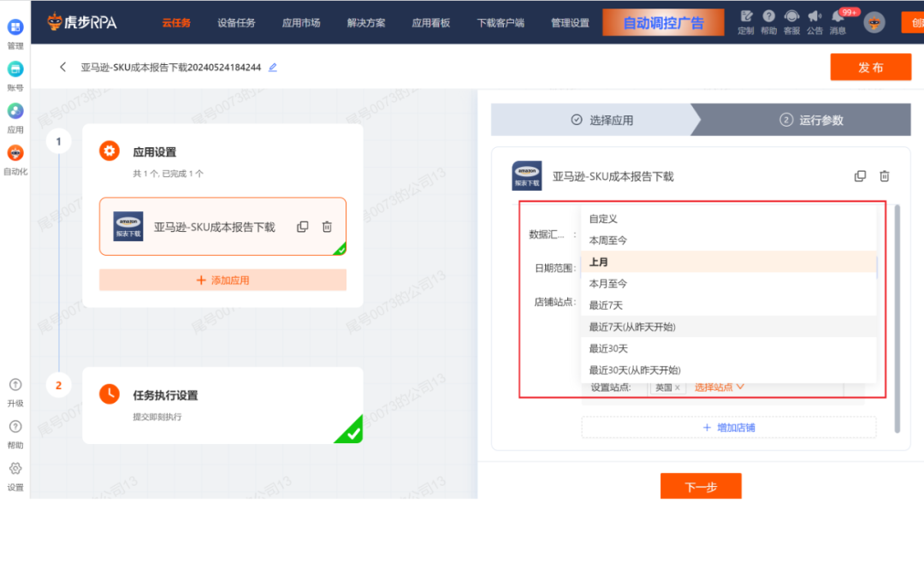924x574 pixels.
Task: Click the orange 应用设置 gear icon
Action: [x=109, y=151]
